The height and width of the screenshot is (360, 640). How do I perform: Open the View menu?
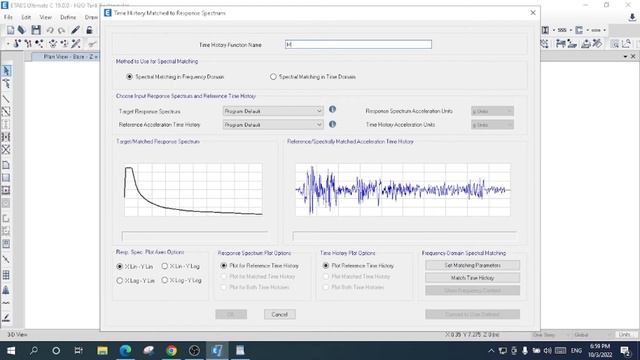(45, 17)
